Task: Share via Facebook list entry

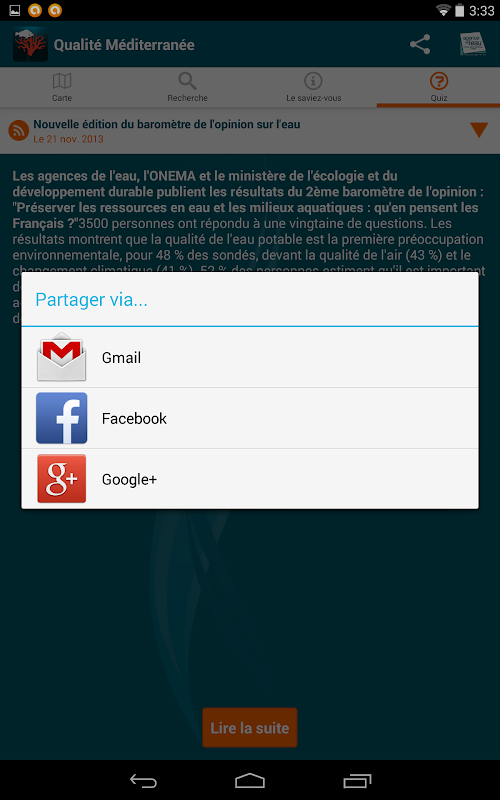Action: (250, 418)
